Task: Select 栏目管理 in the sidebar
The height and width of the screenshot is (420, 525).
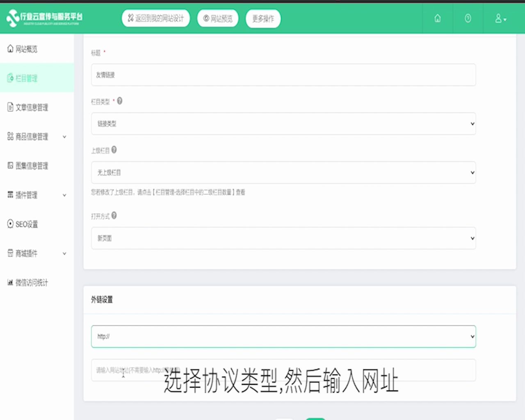Action: pos(37,78)
